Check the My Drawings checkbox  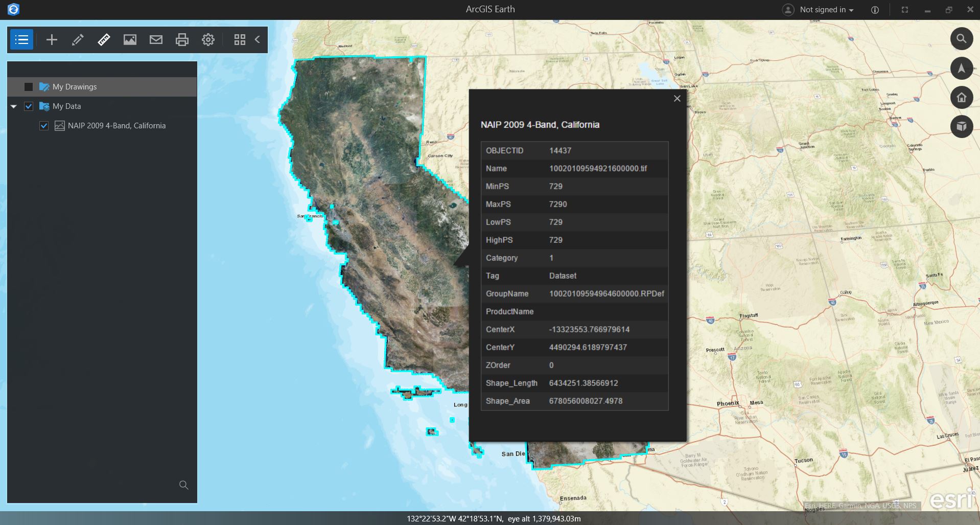point(29,87)
